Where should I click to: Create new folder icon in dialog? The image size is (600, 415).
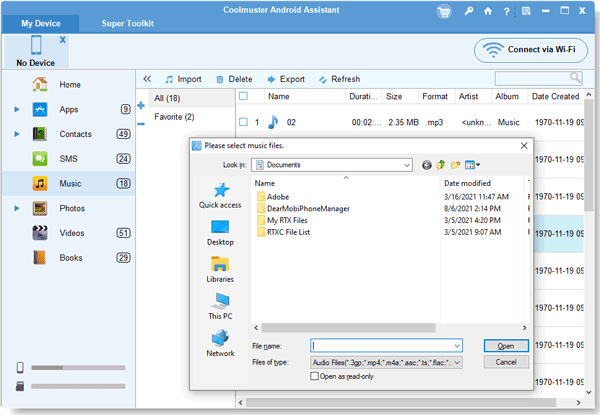point(455,165)
